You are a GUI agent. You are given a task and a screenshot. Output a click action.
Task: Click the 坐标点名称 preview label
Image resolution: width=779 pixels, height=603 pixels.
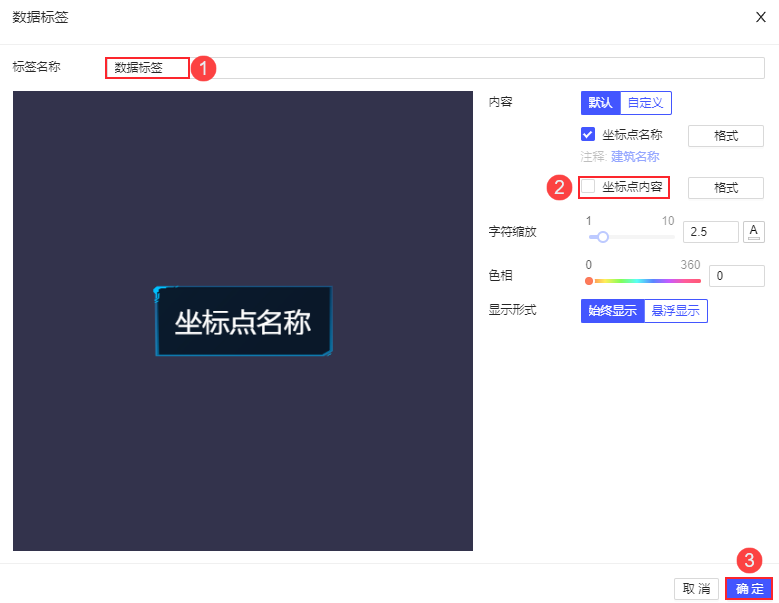[243, 321]
